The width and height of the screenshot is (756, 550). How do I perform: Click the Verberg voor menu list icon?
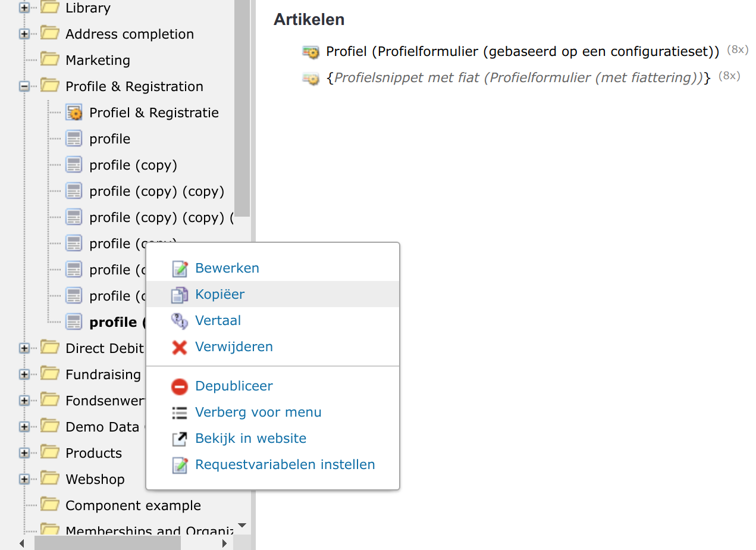coord(180,412)
